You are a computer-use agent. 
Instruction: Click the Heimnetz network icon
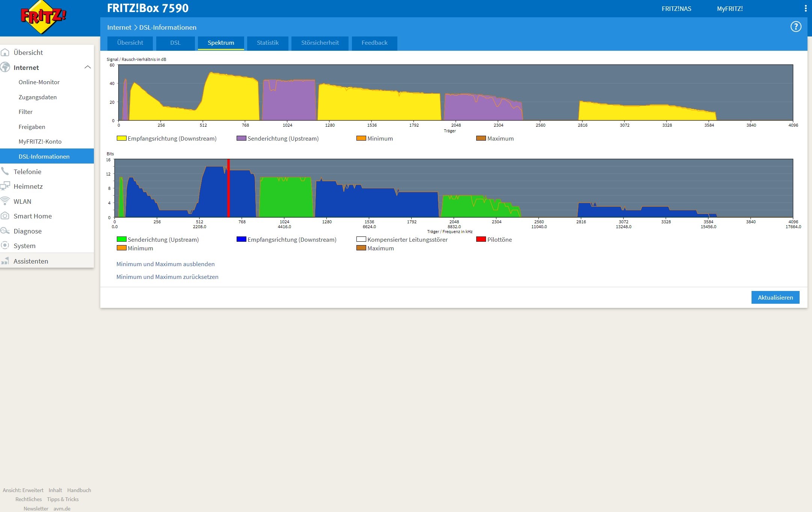[x=5, y=186]
